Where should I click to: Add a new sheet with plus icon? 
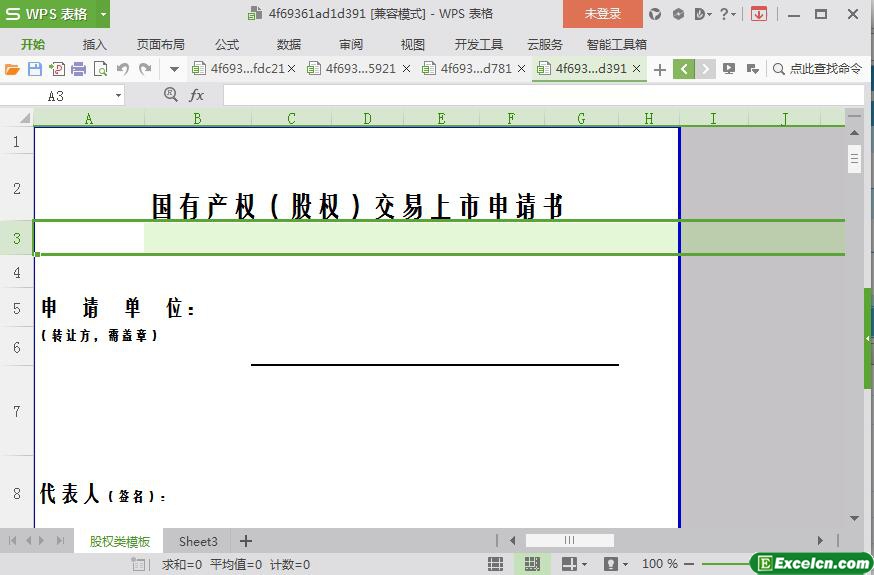[246, 541]
